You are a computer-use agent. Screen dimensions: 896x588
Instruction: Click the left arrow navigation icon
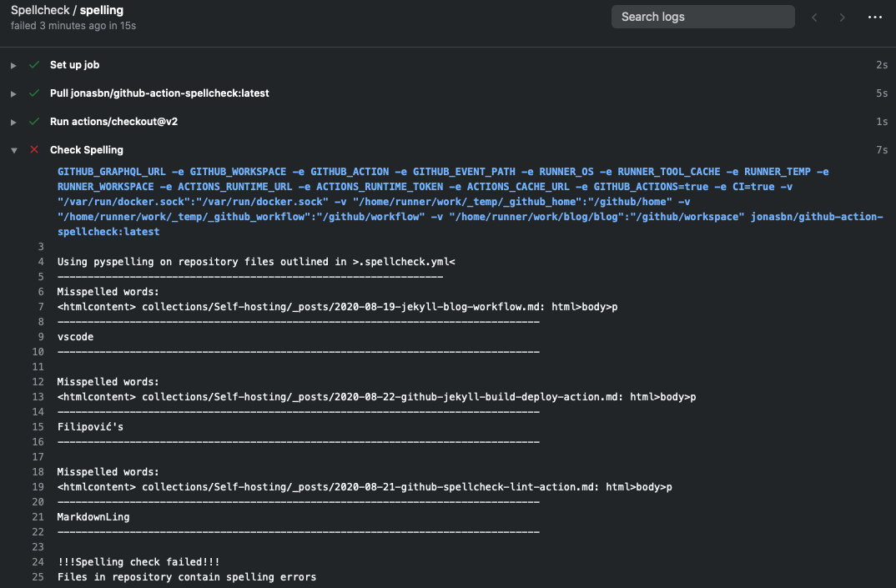pyautogui.click(x=814, y=17)
